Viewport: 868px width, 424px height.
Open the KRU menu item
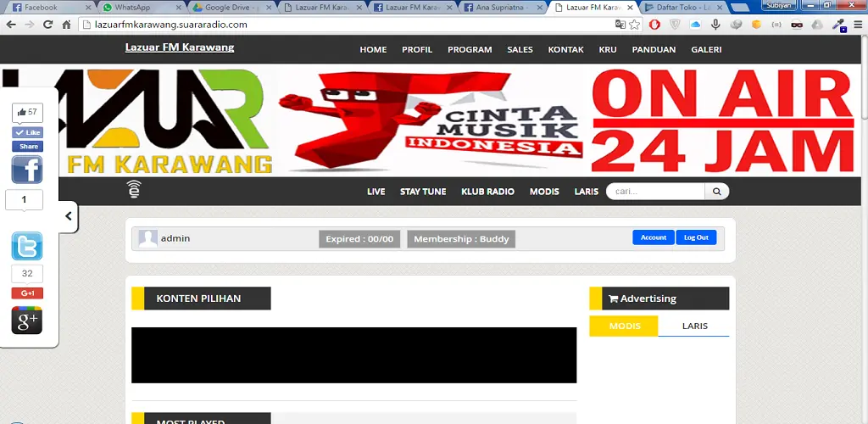click(608, 49)
